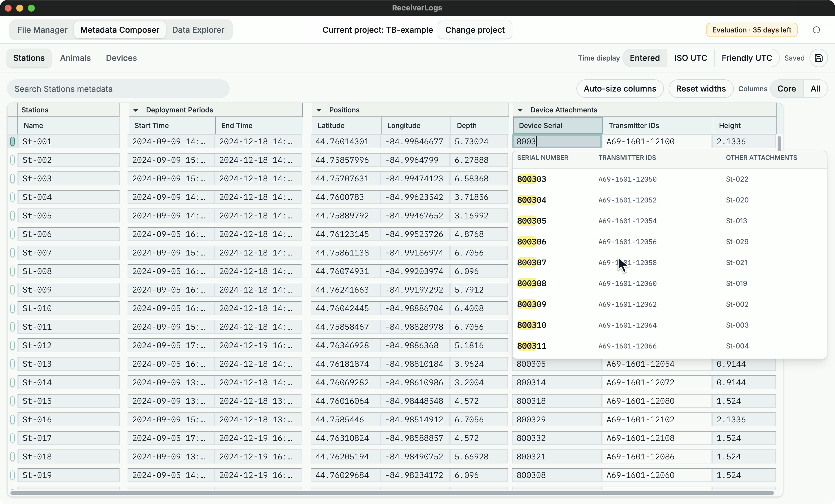Click the Latitude column header

(346, 126)
